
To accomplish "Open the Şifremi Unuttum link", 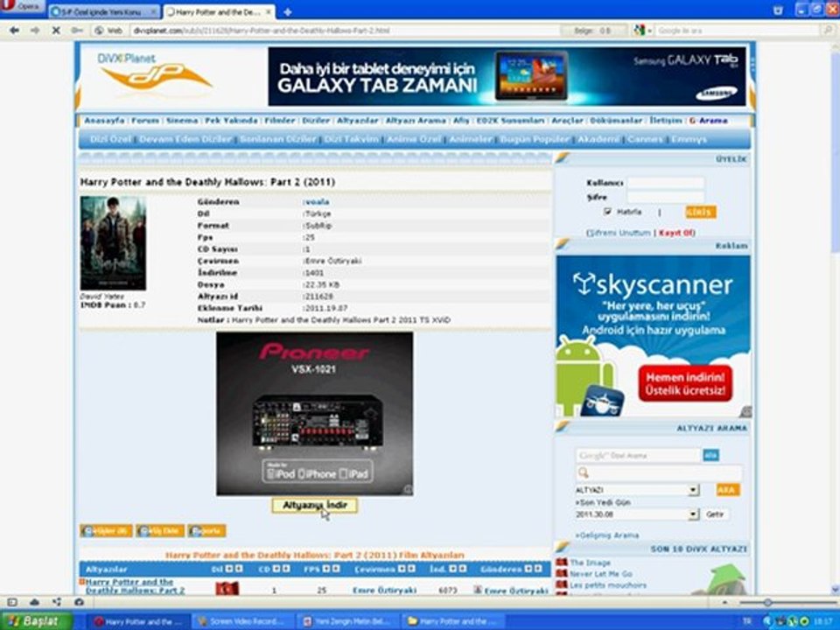I will click(619, 233).
